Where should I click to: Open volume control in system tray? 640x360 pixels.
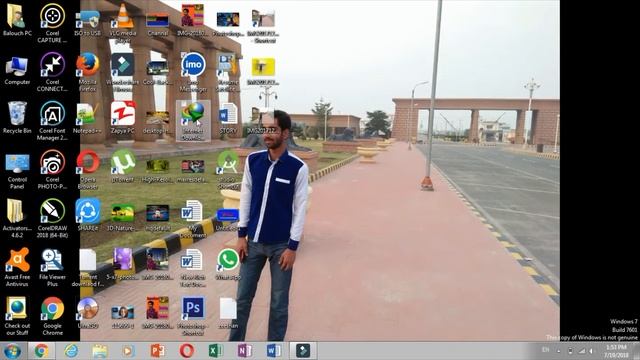click(591, 351)
